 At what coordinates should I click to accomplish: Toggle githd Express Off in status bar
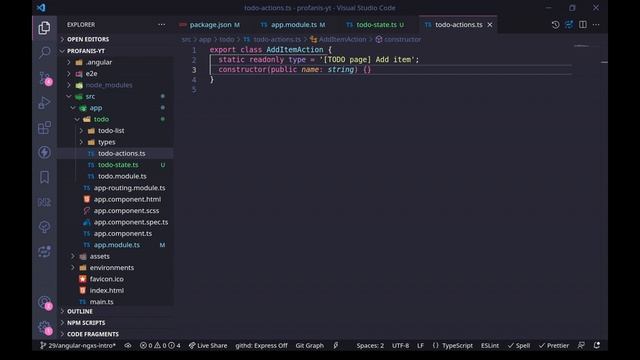tap(261, 345)
